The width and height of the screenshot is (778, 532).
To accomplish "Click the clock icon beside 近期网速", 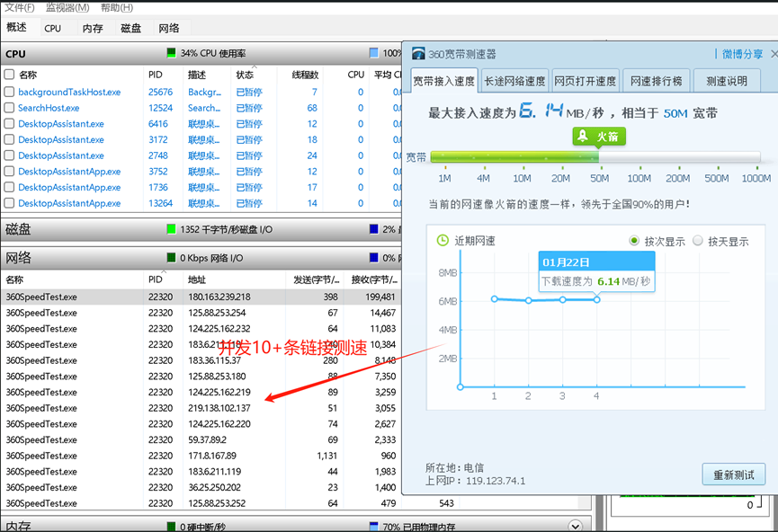I will pyautogui.click(x=443, y=241).
